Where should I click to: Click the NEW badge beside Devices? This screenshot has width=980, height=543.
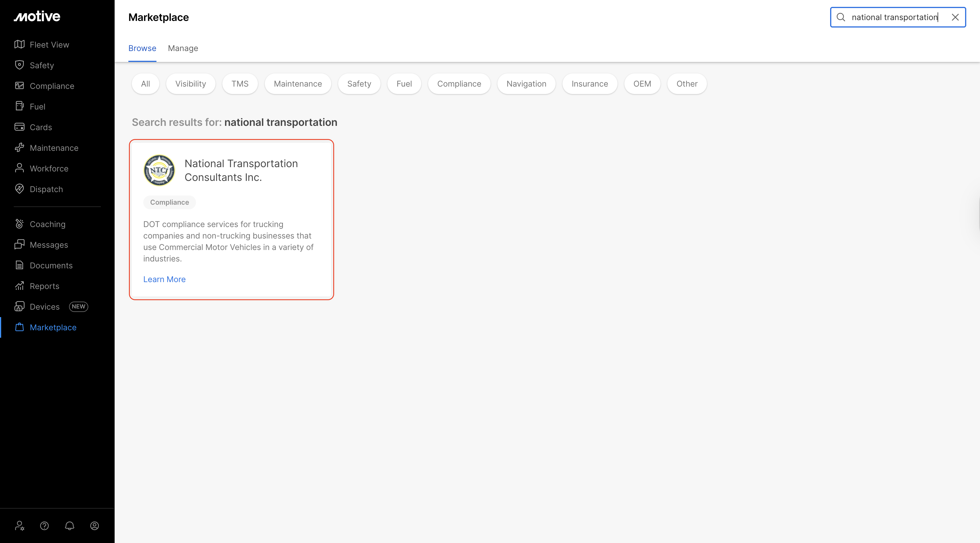point(78,307)
